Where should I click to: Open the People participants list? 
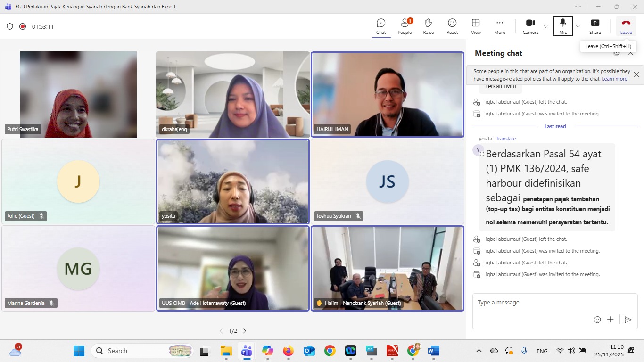click(405, 26)
